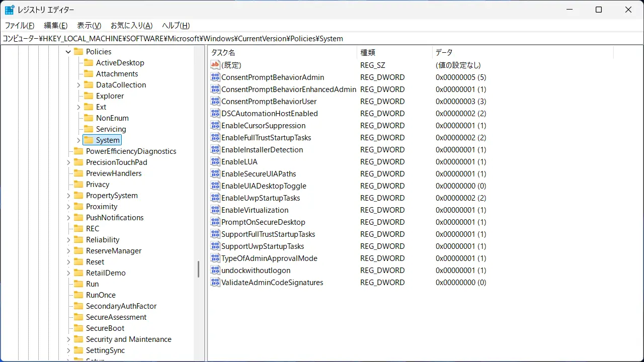
Task: Click the ab string icon of (既定) value
Action: (215, 65)
